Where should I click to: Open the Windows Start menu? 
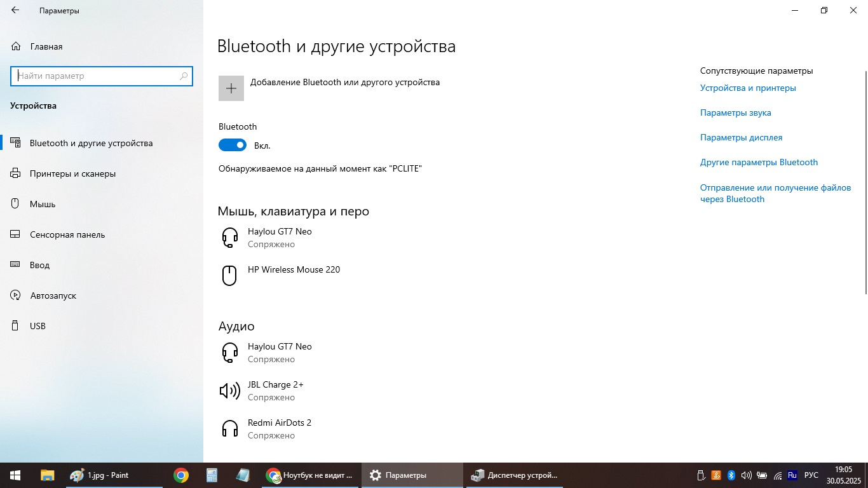tap(15, 475)
